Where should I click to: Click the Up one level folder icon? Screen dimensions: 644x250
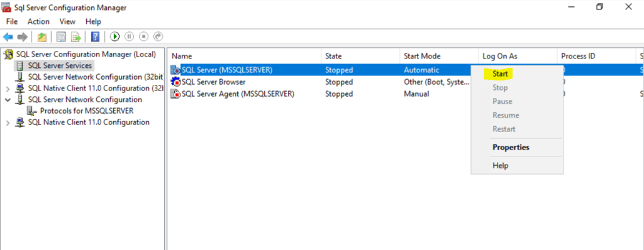click(x=42, y=37)
